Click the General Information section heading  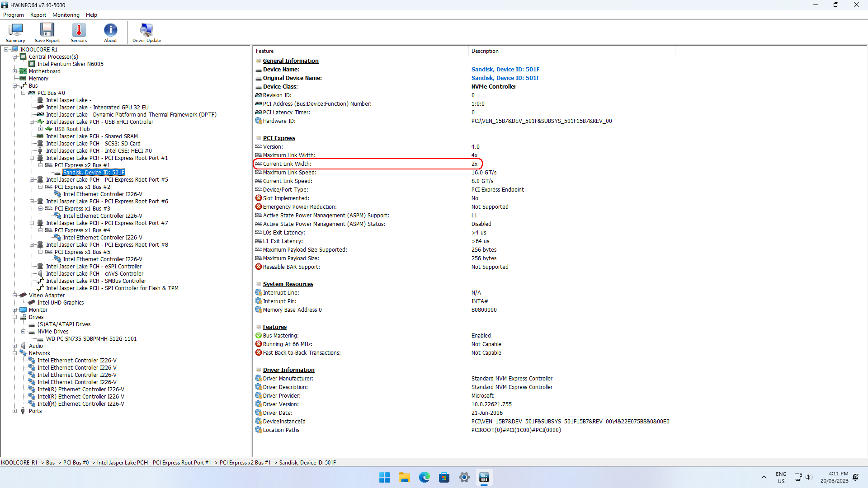tap(291, 61)
